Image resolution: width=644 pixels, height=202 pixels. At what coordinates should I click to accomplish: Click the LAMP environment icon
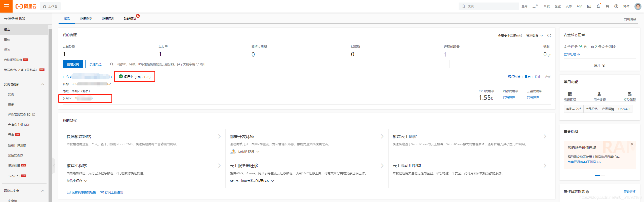[x=233, y=151]
